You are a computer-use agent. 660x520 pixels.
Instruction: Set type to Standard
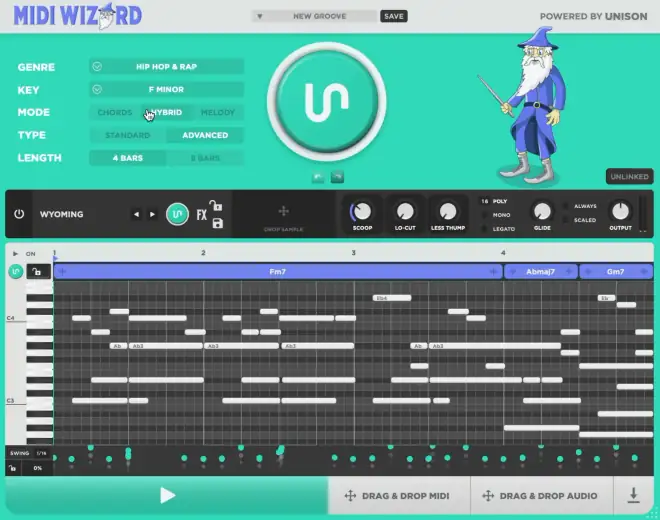(128, 135)
